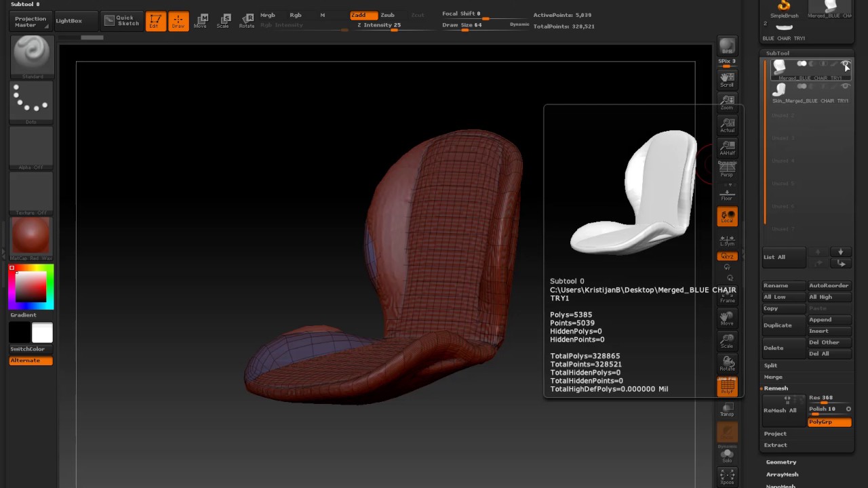The width and height of the screenshot is (868, 488).
Task: Select the Skin_Merged_BLUE CHAIR TRY1 subtool thumbnail
Action: coord(780,89)
